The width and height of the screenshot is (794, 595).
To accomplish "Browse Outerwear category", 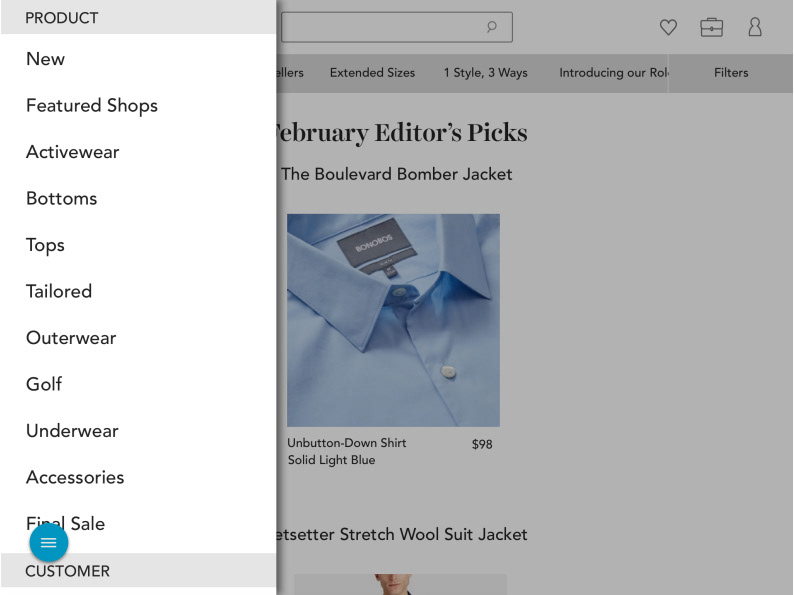I will coord(71,338).
